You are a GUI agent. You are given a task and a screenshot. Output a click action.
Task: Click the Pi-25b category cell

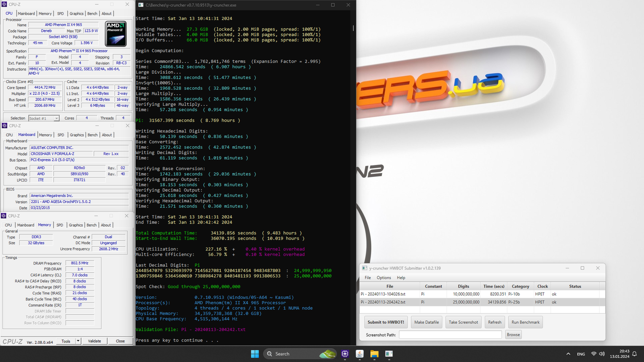click(520, 302)
